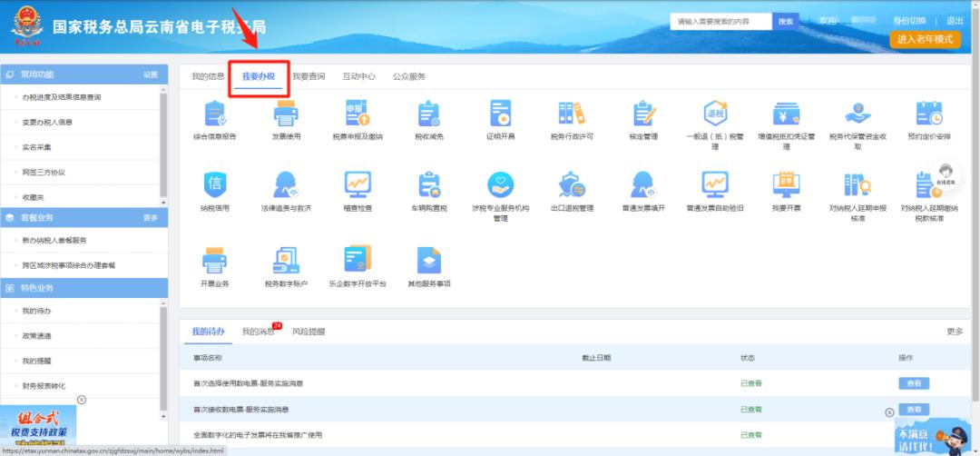
Task: Click 查看 for 首次选择使用数电票 row
Action: pos(914,383)
